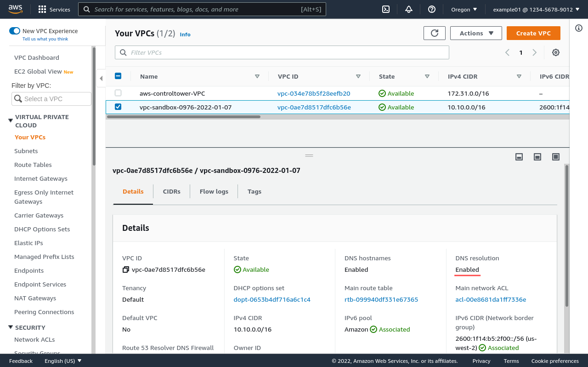The height and width of the screenshot is (367, 588).
Task: Open network ACL acl-00e8681da1ff7336e
Action: pos(491,299)
